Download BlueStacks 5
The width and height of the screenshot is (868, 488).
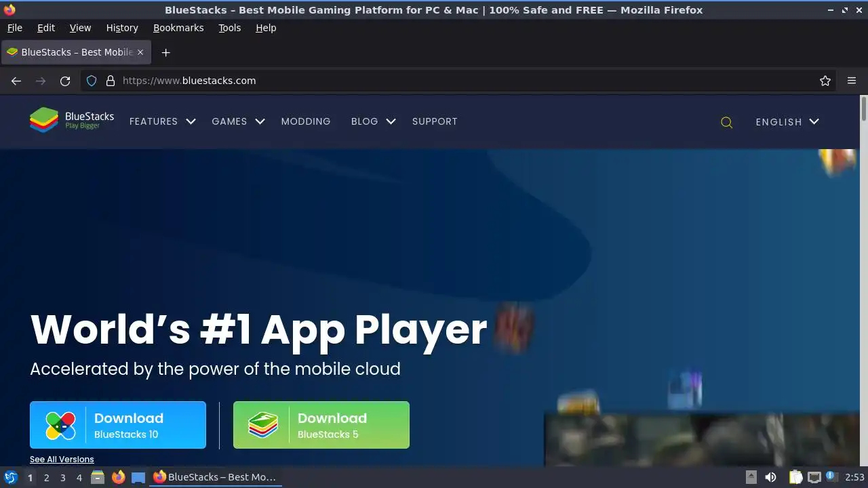321,425
